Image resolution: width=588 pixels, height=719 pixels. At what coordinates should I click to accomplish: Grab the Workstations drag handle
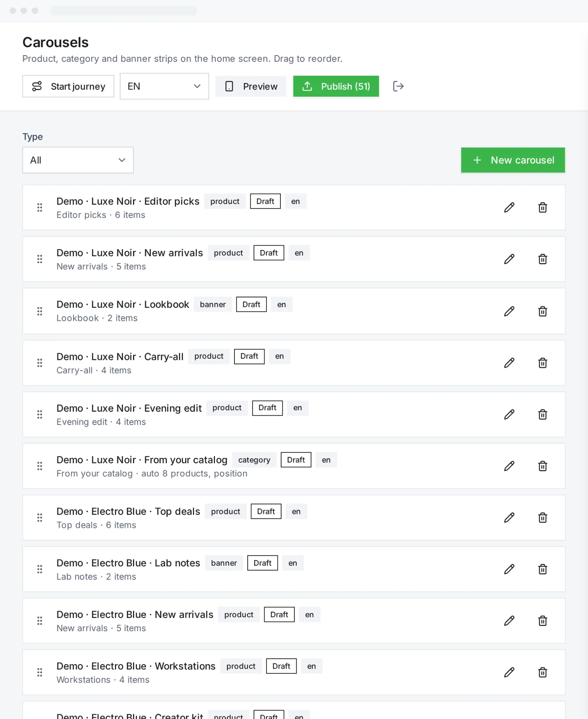40,673
